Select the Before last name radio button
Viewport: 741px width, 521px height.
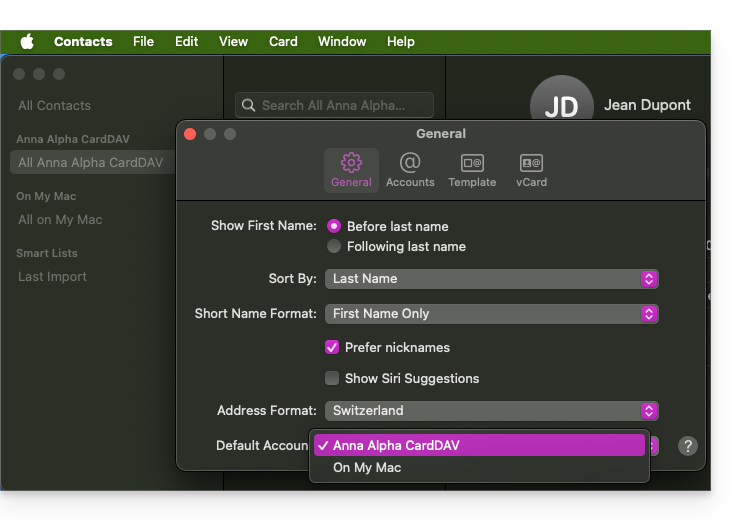334,226
